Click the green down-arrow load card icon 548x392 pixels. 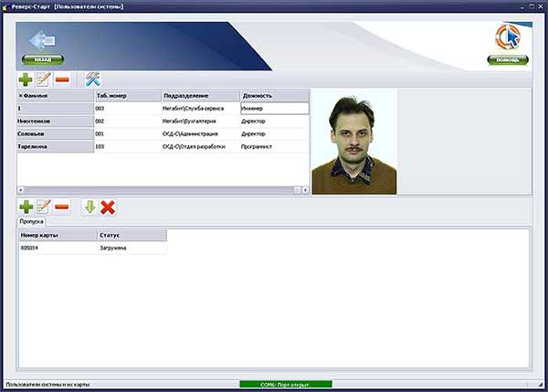(90, 207)
